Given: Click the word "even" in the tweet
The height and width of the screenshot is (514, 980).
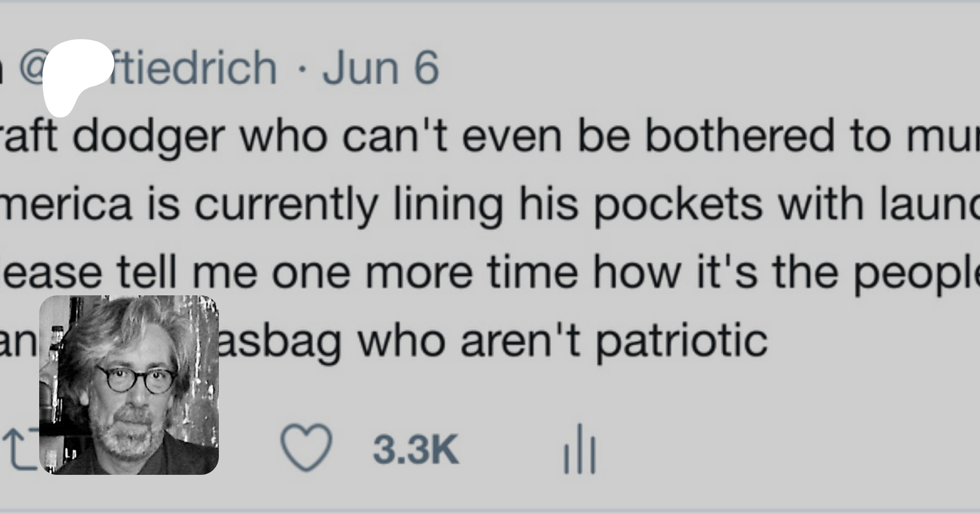Looking at the screenshot, I should pyautogui.click(x=512, y=135).
